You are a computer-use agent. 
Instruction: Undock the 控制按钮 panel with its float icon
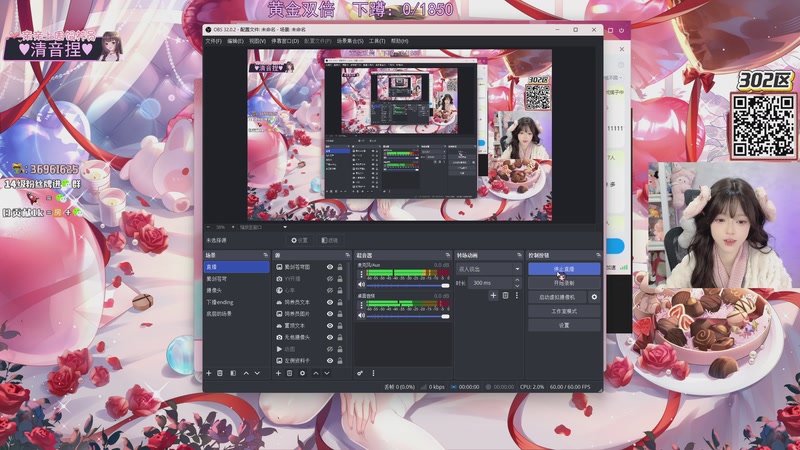point(598,255)
